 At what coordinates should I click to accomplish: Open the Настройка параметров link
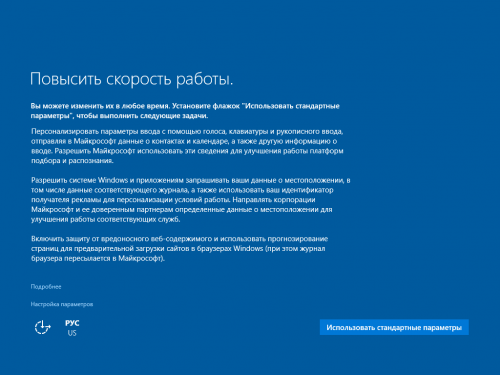point(62,304)
